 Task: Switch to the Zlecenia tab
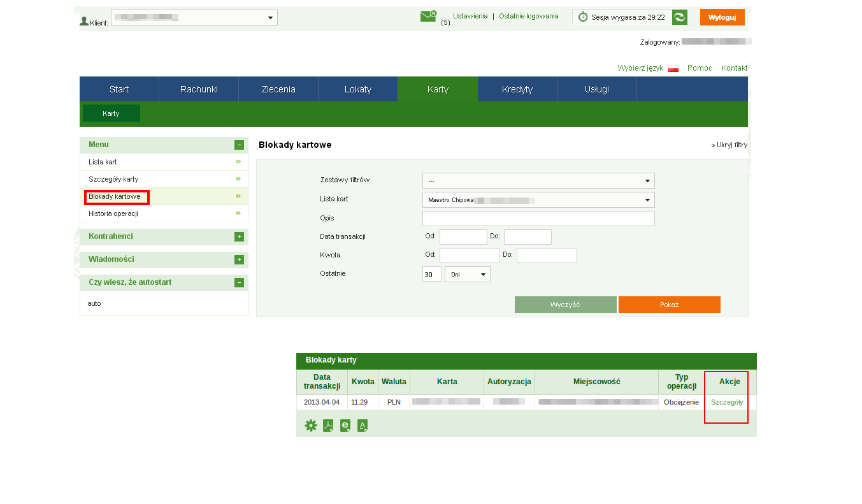(278, 89)
